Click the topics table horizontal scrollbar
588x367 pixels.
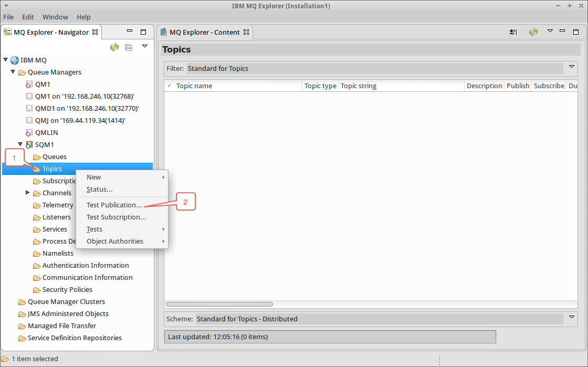pyautogui.click(x=219, y=305)
